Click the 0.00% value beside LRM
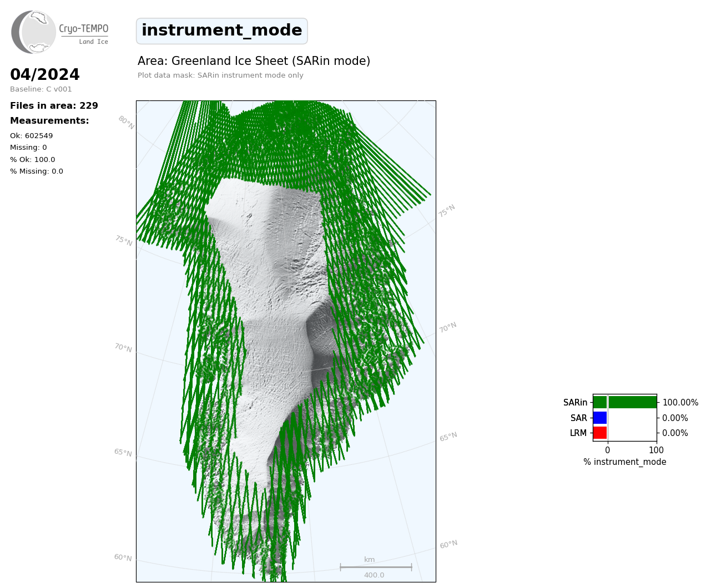 click(x=675, y=433)
